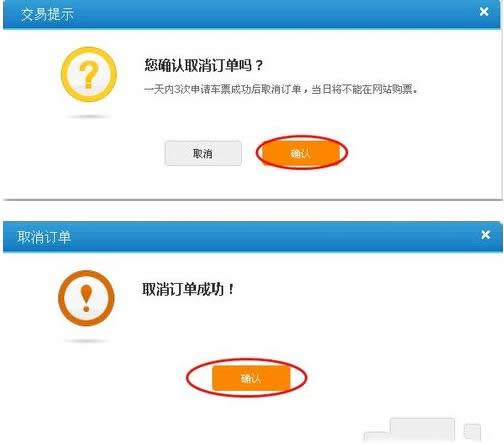This screenshot has width=504, height=445.
Task: Select the heading 您确认取消订单吗？
Action: 204,65
